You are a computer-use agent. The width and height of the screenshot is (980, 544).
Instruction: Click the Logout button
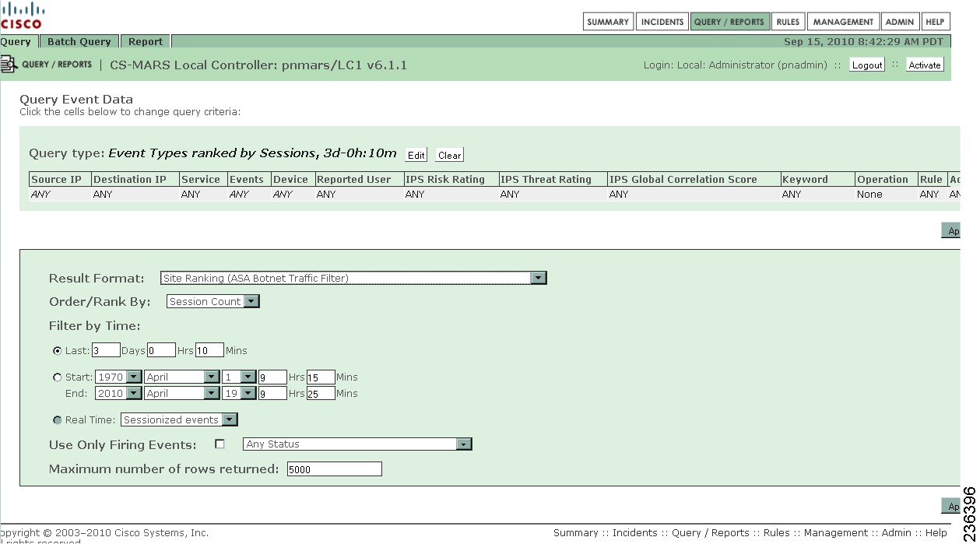pos(866,65)
